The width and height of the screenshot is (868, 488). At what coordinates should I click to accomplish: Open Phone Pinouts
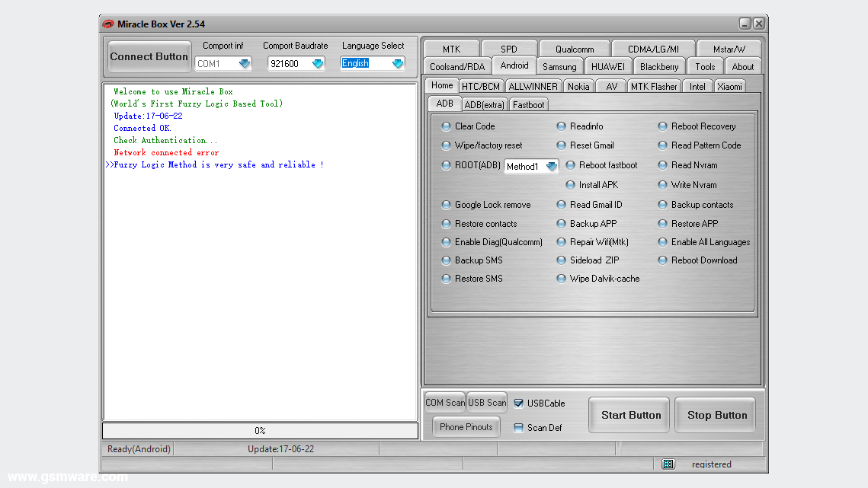[x=466, y=427]
